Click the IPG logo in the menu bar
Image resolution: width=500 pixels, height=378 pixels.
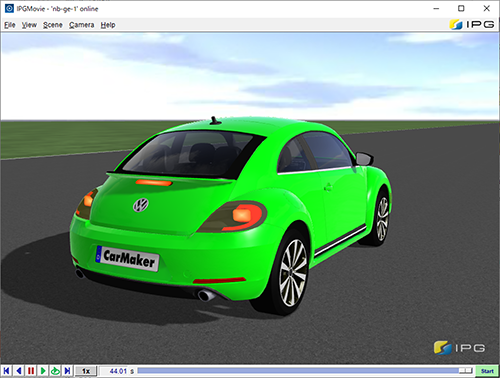coord(472,24)
